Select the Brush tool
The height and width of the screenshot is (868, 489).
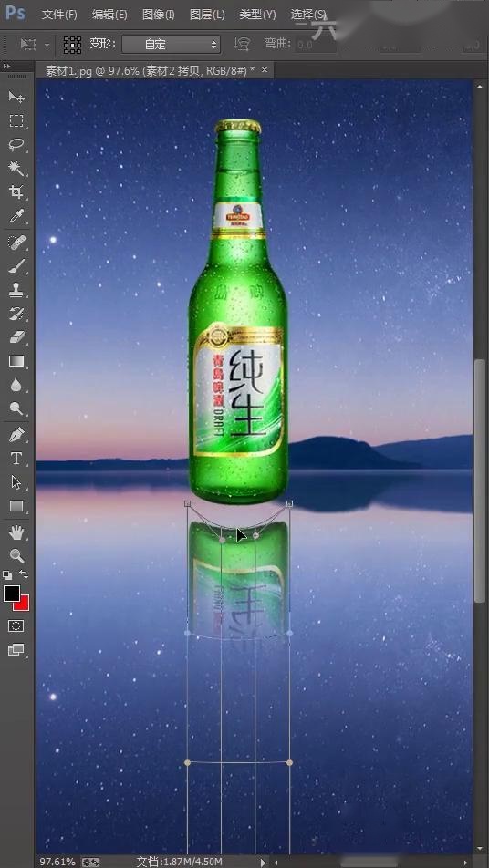(x=16, y=266)
